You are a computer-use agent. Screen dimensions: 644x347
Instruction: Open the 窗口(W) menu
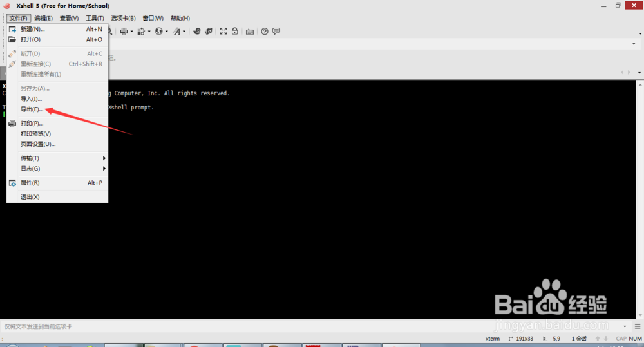click(x=153, y=18)
